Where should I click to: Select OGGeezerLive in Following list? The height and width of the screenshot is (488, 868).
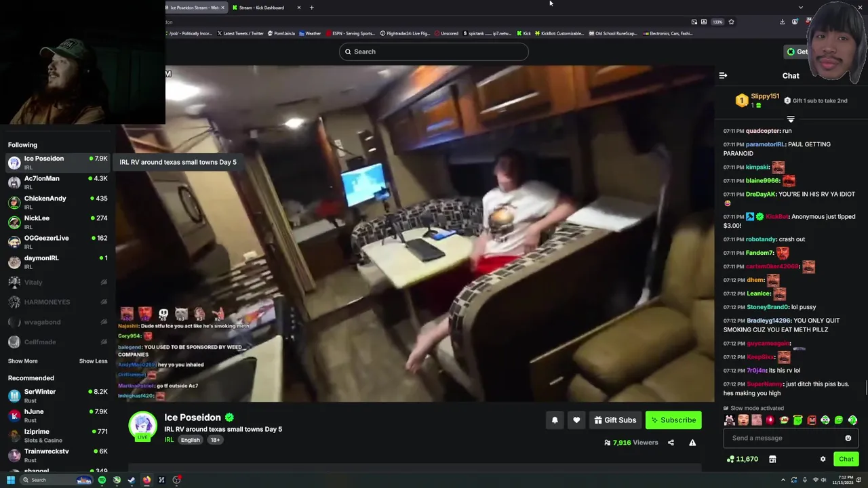point(58,242)
